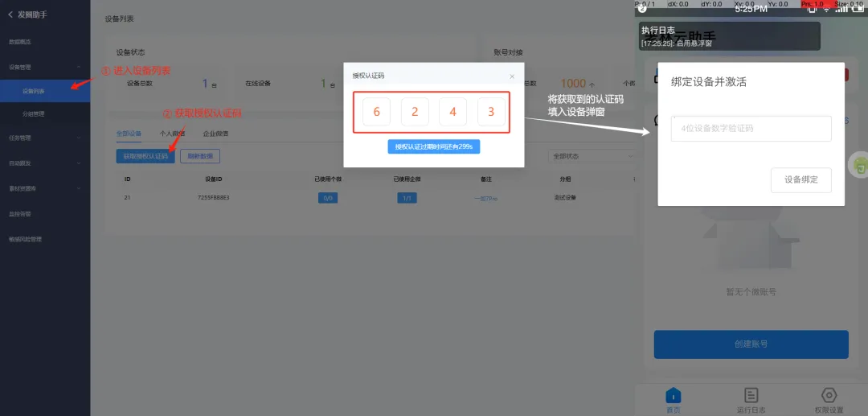Click device ID 7255FBB8E3 cell
This screenshot has width=868, height=416.
(213, 198)
